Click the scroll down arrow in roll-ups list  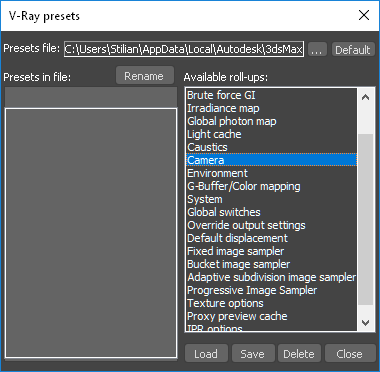[x=366, y=322]
